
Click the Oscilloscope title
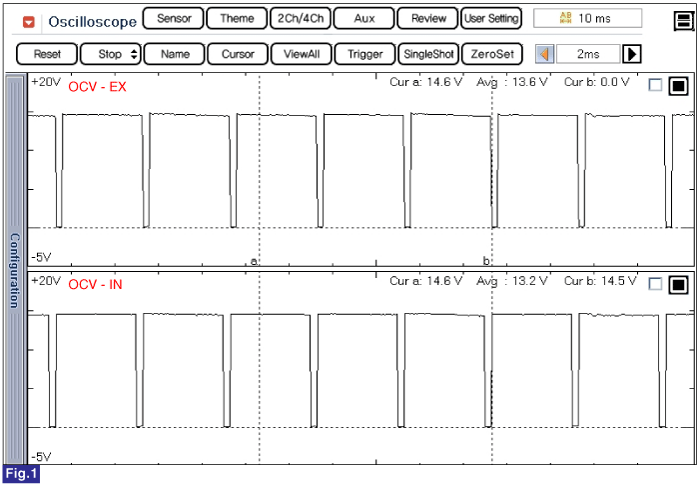(92, 22)
